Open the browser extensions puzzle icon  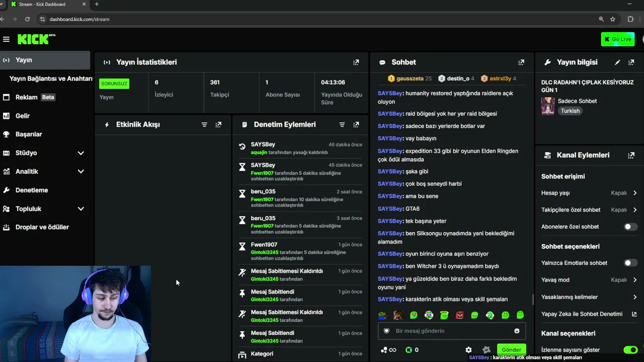click(x=630, y=19)
